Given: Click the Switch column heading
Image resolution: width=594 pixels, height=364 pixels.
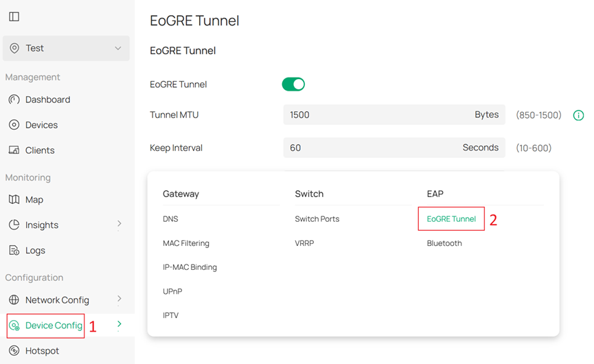Looking at the screenshot, I should point(309,194).
